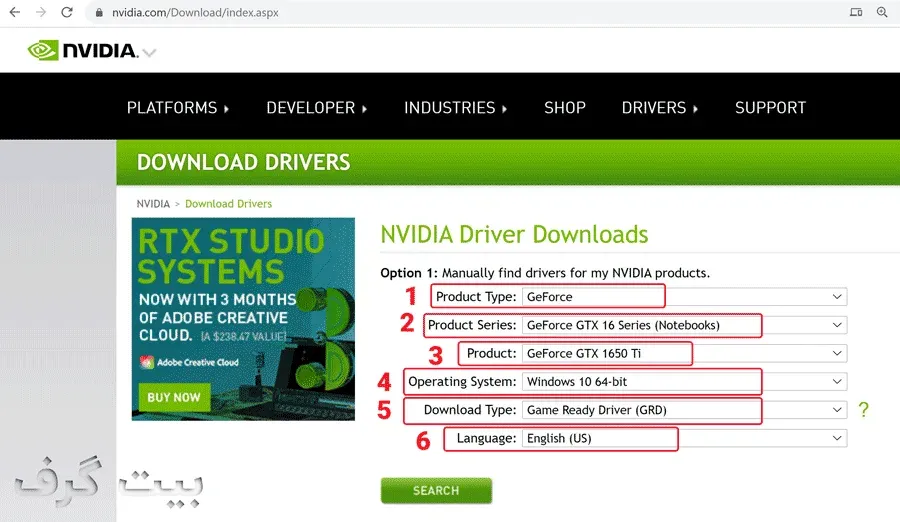900x522 pixels.
Task: Click the BUY NOW button in the ad
Action: tap(174, 397)
